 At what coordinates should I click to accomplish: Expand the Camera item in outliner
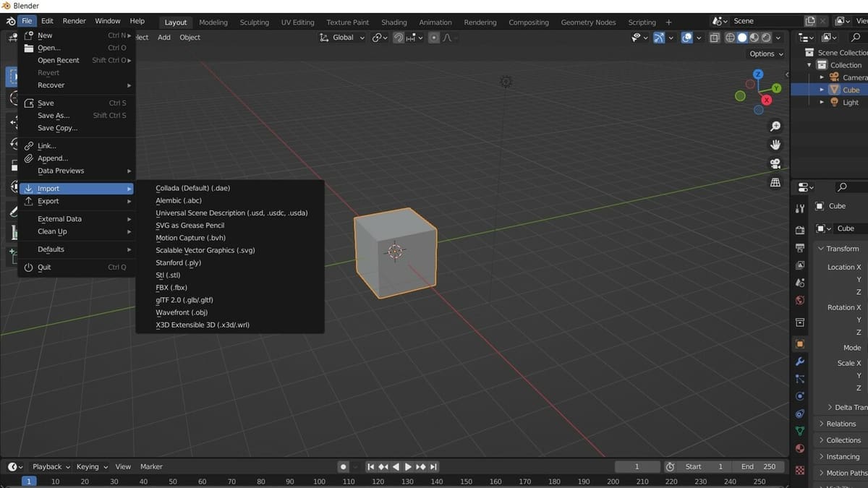pyautogui.click(x=822, y=77)
